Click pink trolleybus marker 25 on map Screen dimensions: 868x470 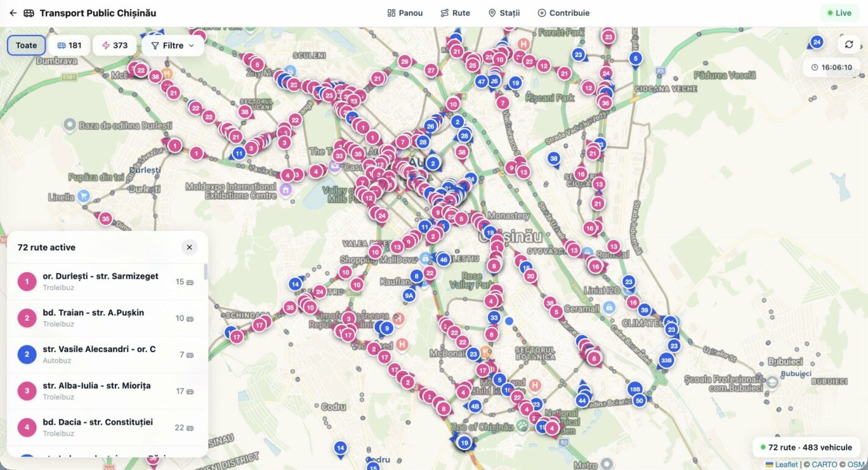(472, 64)
